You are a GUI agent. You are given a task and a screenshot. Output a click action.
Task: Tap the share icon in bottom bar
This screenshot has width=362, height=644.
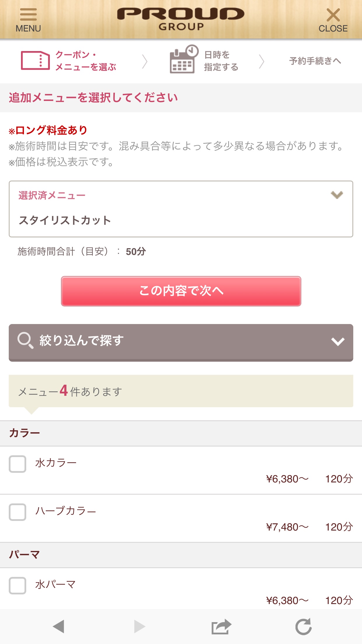coord(221,626)
